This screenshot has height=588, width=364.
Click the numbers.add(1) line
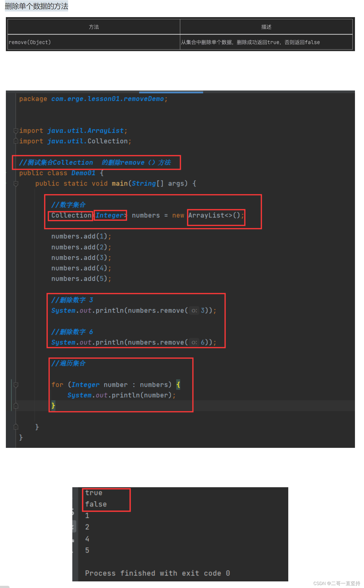point(81,236)
